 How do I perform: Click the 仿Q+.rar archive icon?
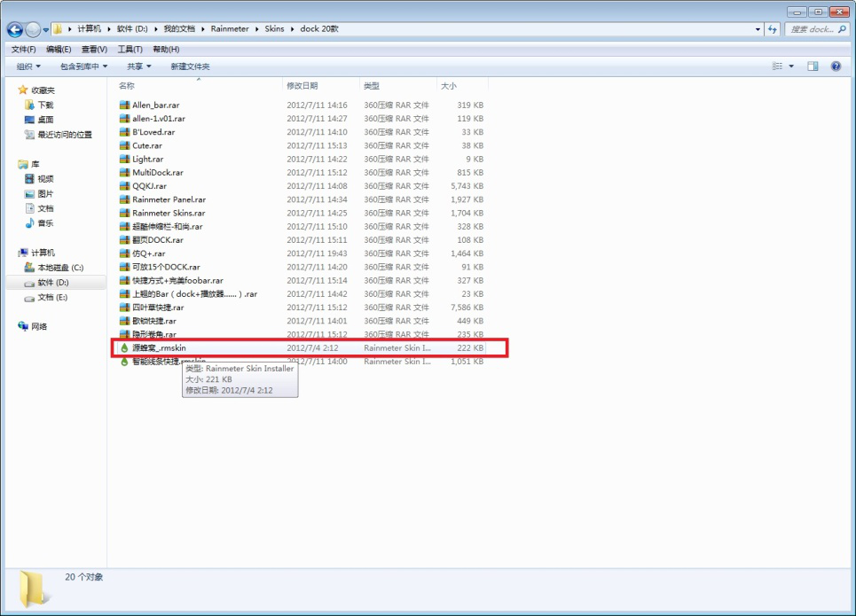point(124,253)
